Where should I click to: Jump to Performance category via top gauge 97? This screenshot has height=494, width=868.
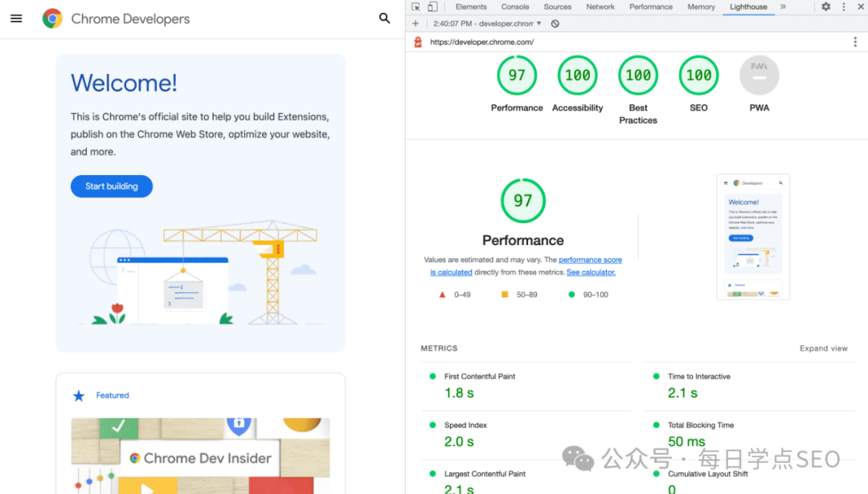517,76
